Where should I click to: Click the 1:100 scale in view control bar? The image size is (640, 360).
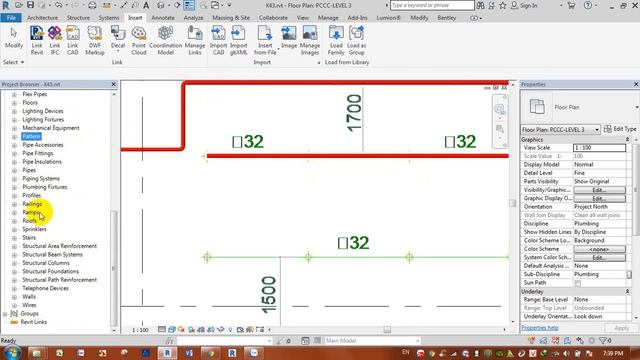140,329
